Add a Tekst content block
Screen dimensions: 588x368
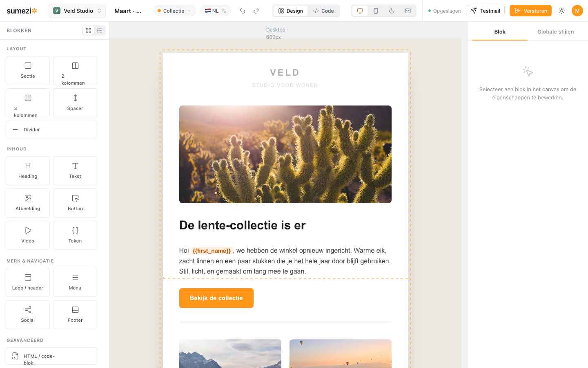75,171
